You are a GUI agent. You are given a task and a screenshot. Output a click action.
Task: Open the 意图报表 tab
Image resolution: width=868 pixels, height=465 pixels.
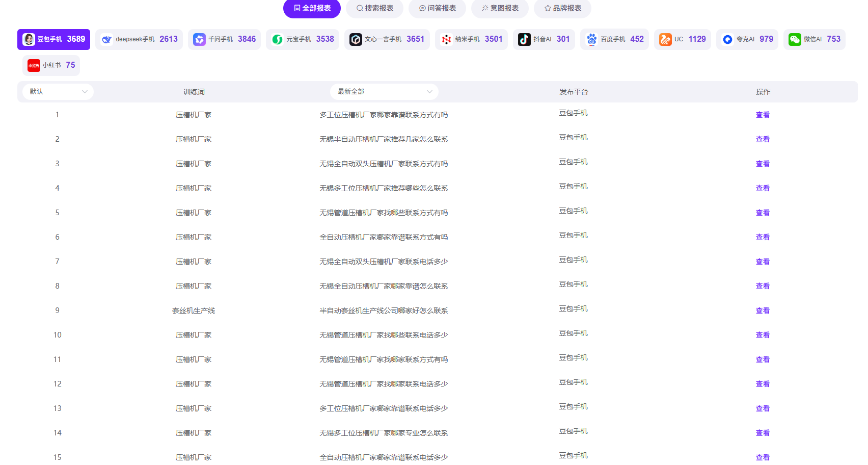pos(500,8)
